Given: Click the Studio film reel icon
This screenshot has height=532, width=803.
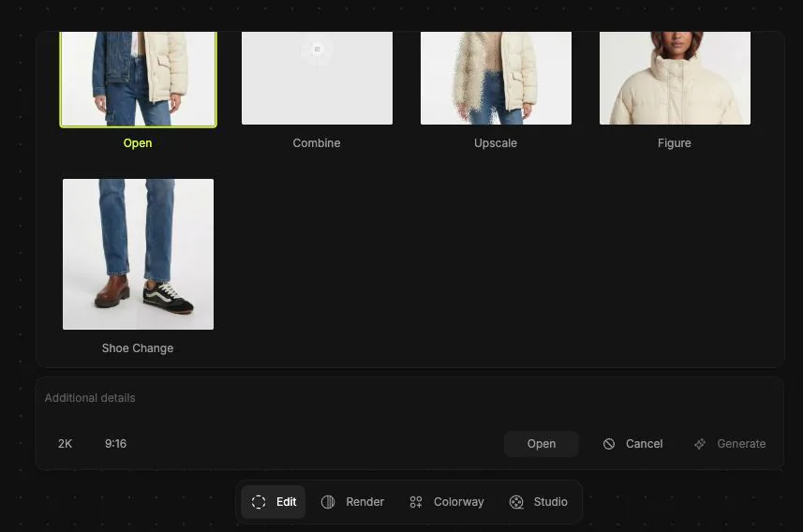Looking at the screenshot, I should pyautogui.click(x=516, y=502).
